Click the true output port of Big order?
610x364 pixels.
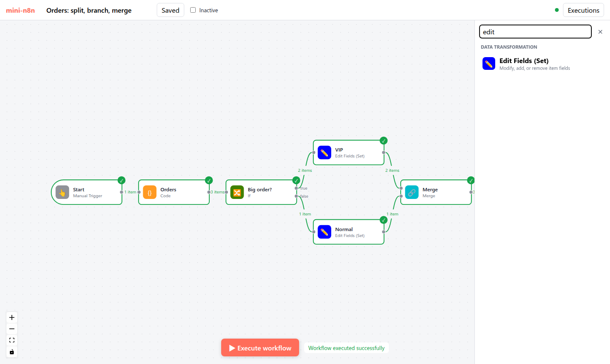[296, 188]
